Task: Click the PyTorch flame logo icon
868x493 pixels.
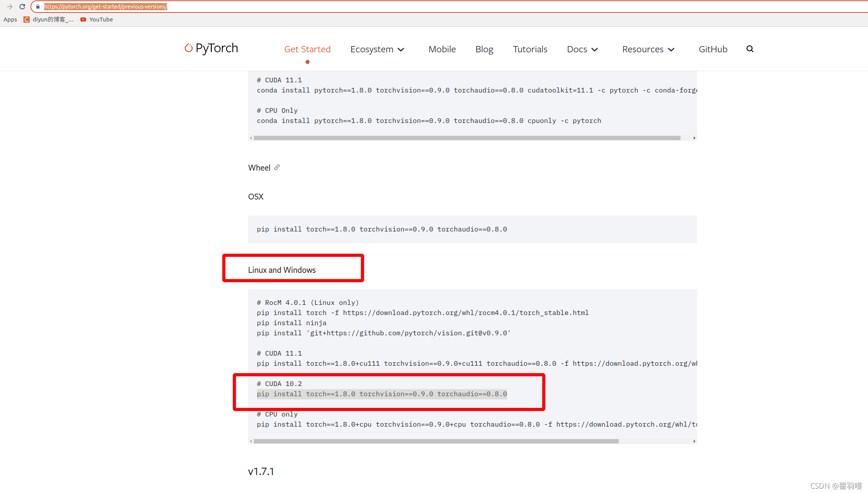Action: click(x=188, y=49)
